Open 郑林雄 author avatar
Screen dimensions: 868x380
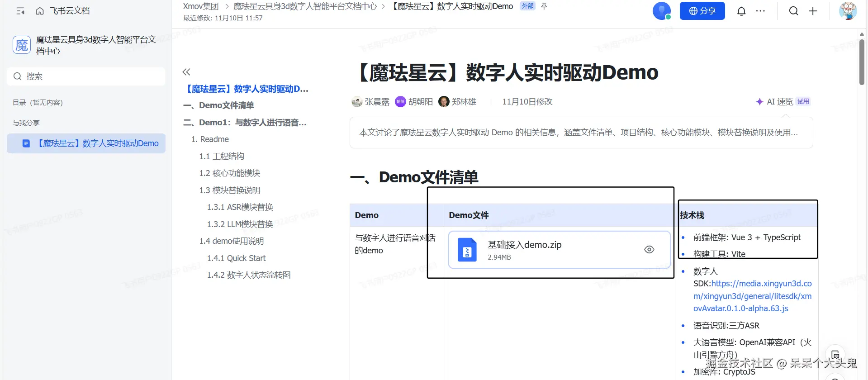click(444, 102)
